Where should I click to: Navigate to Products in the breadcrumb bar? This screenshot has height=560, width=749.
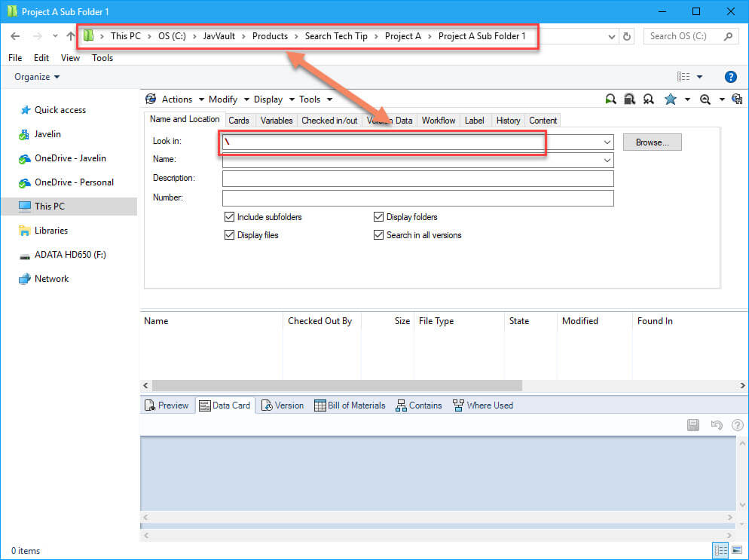point(270,35)
